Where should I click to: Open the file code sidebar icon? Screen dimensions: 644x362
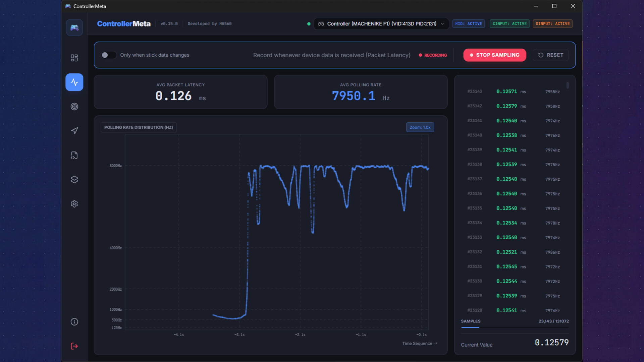coord(74,155)
